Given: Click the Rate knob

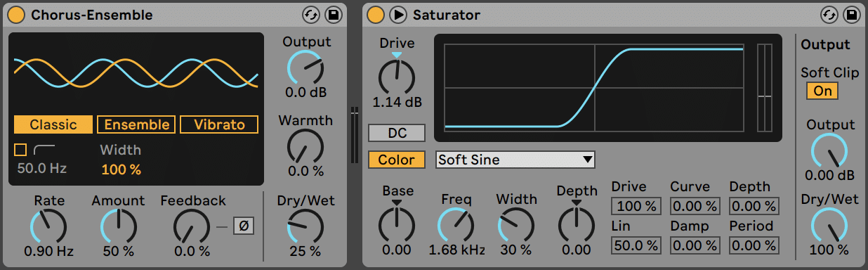Looking at the screenshot, I should pos(48,226).
